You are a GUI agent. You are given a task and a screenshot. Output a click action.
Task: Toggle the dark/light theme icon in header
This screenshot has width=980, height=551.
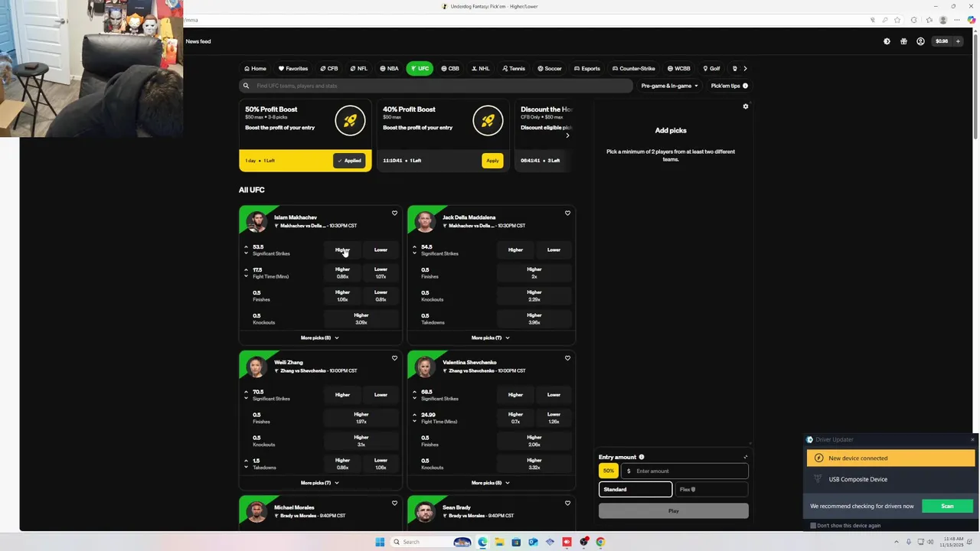tap(887, 41)
